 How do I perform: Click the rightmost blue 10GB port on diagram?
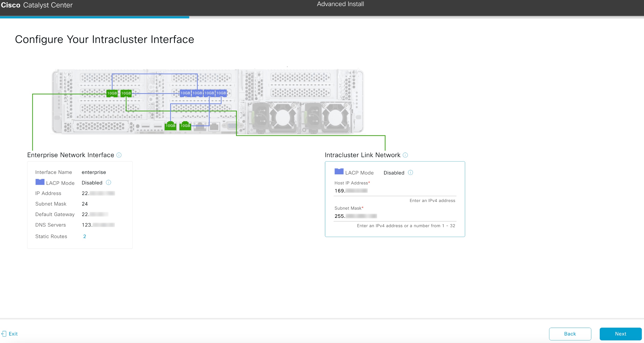click(x=221, y=93)
